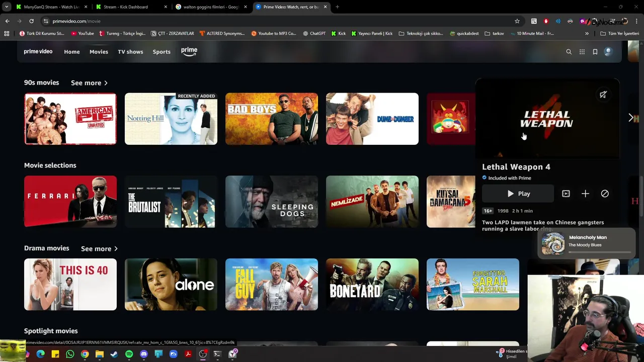This screenshot has width=644, height=362.
Task: Expand See more for Drama movies
Action: pyautogui.click(x=99, y=249)
